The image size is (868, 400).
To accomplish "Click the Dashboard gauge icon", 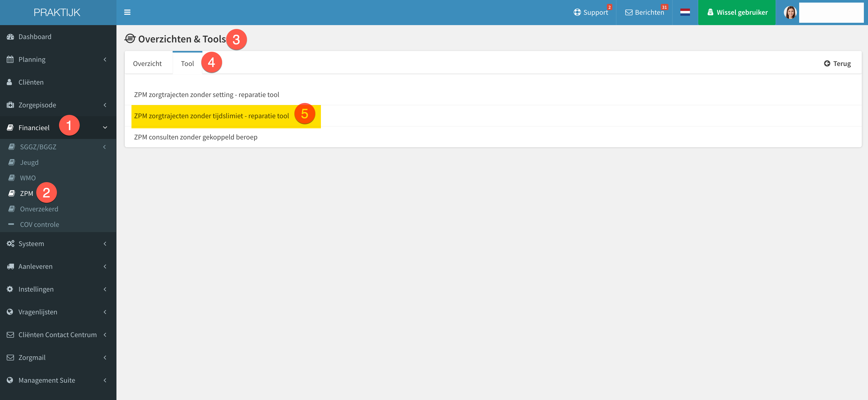I will click(x=10, y=37).
